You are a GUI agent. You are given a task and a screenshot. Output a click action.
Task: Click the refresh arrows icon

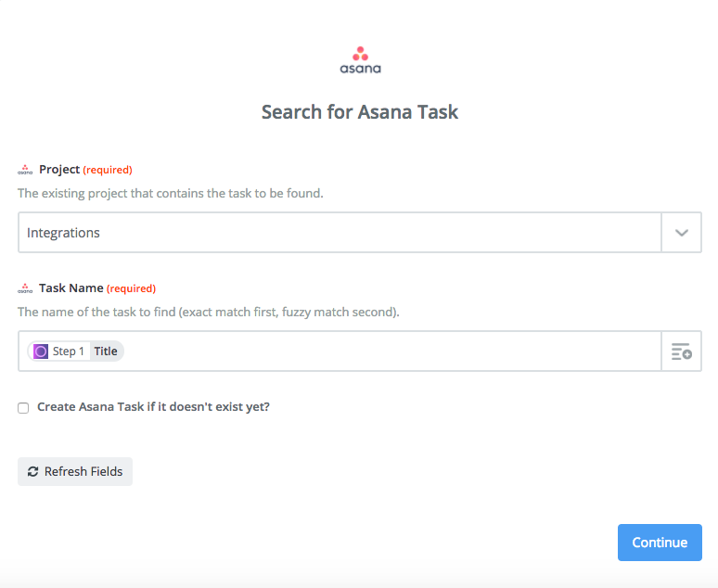pyautogui.click(x=33, y=471)
